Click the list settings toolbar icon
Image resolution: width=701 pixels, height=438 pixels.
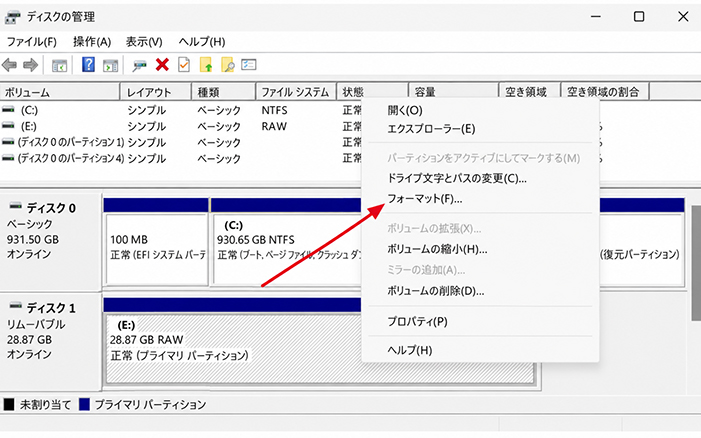point(249,64)
